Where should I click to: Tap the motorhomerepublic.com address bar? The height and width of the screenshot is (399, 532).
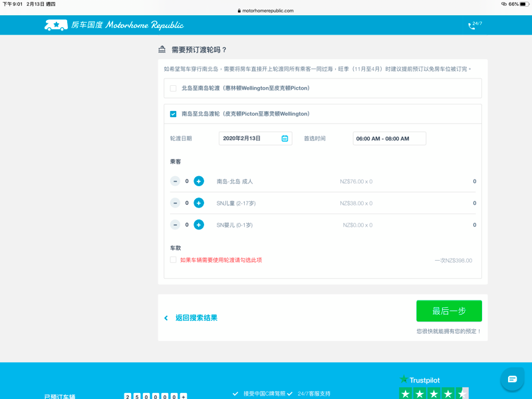266,11
